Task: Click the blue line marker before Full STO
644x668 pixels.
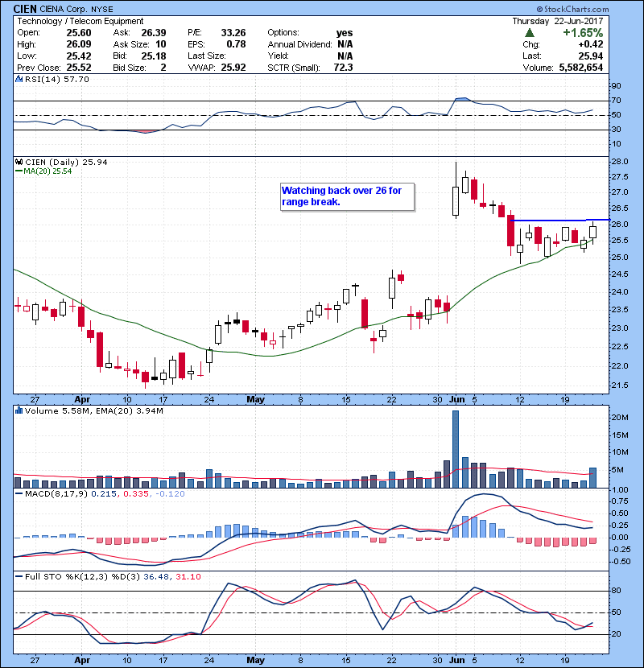Action: pos(19,577)
